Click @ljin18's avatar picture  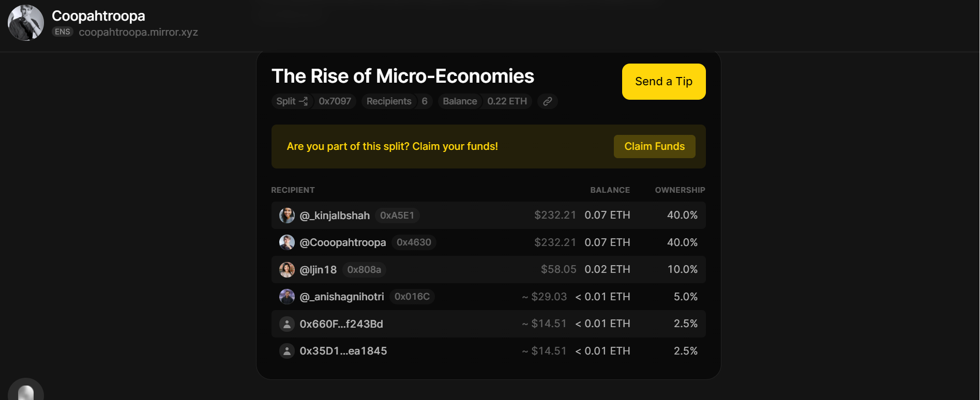pyautogui.click(x=287, y=269)
